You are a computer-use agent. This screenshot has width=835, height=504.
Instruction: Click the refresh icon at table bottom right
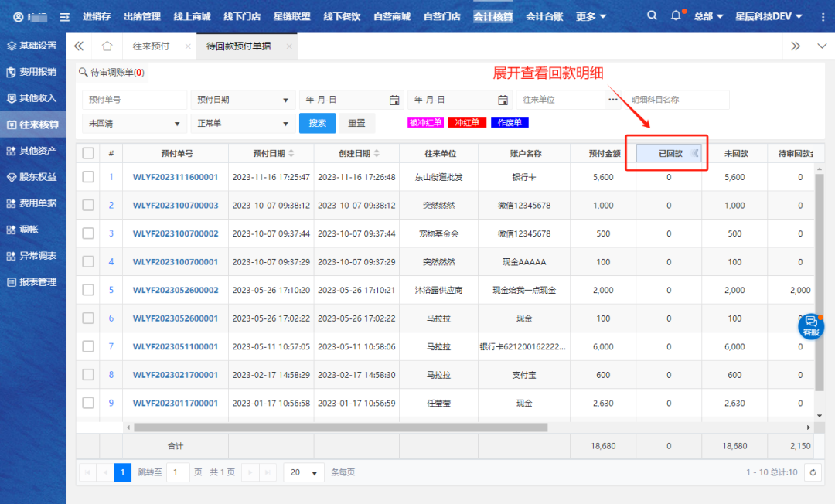point(813,472)
